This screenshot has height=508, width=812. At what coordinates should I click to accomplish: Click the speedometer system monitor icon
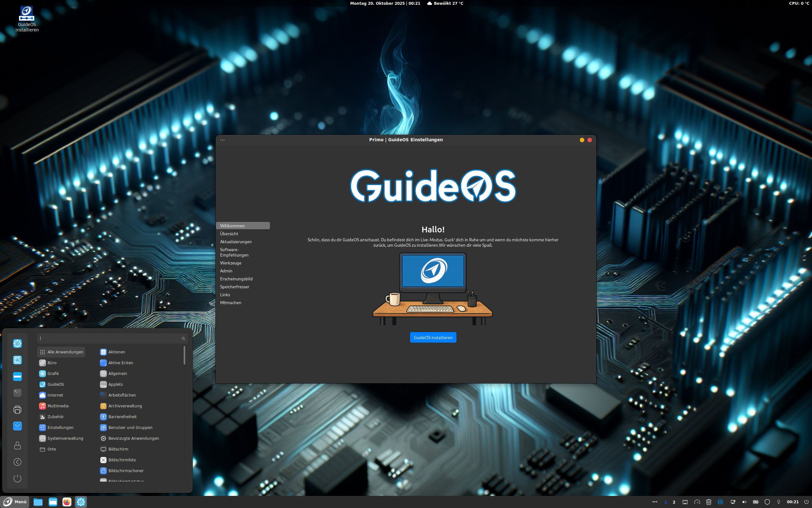(x=697, y=502)
